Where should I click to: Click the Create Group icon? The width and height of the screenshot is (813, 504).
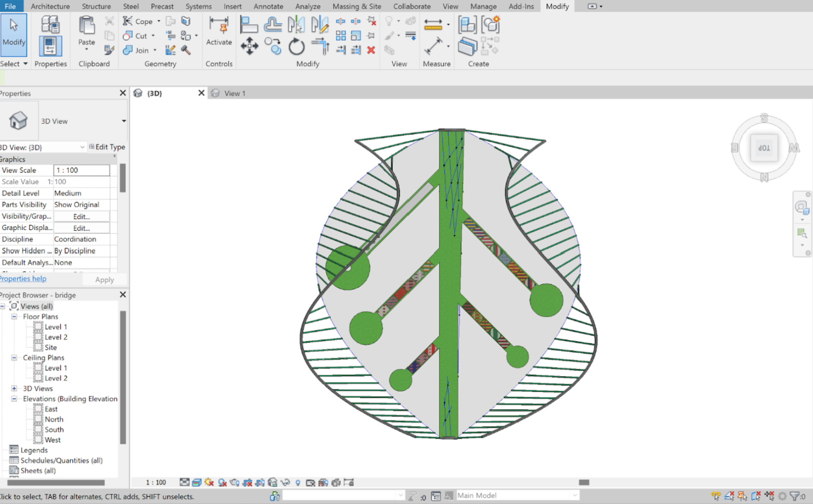pos(491,24)
